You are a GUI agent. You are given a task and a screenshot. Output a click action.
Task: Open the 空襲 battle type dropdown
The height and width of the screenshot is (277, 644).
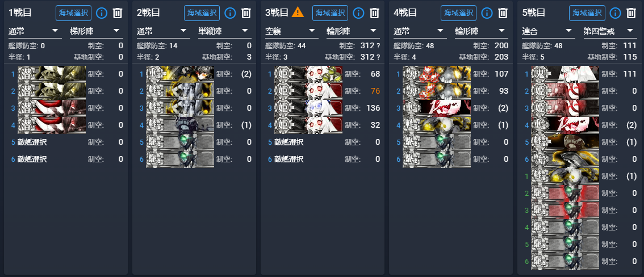tap(291, 31)
